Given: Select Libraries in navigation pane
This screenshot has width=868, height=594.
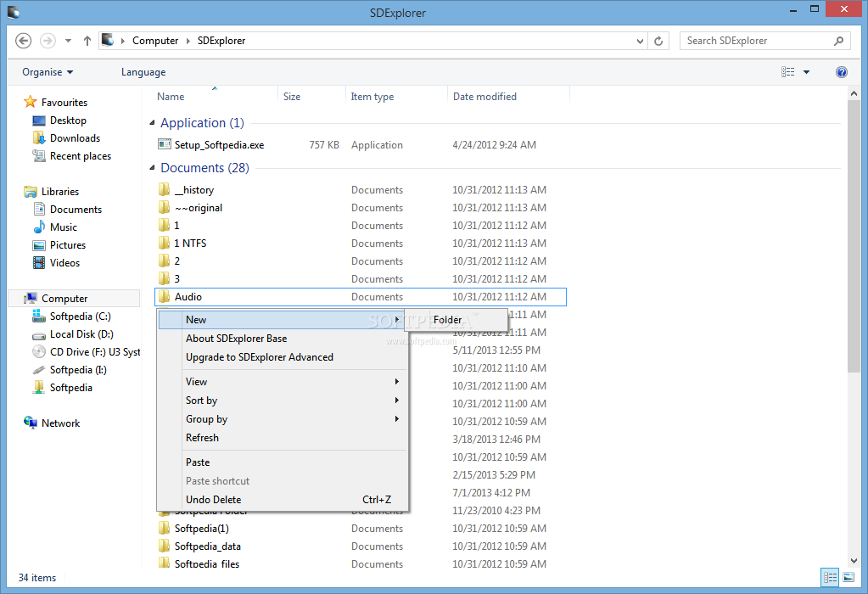Looking at the screenshot, I should coord(52,192).
